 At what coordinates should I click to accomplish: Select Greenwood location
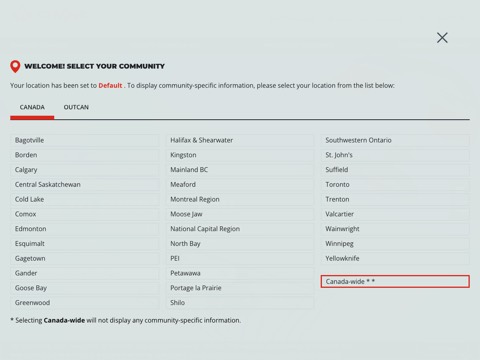[85, 303]
